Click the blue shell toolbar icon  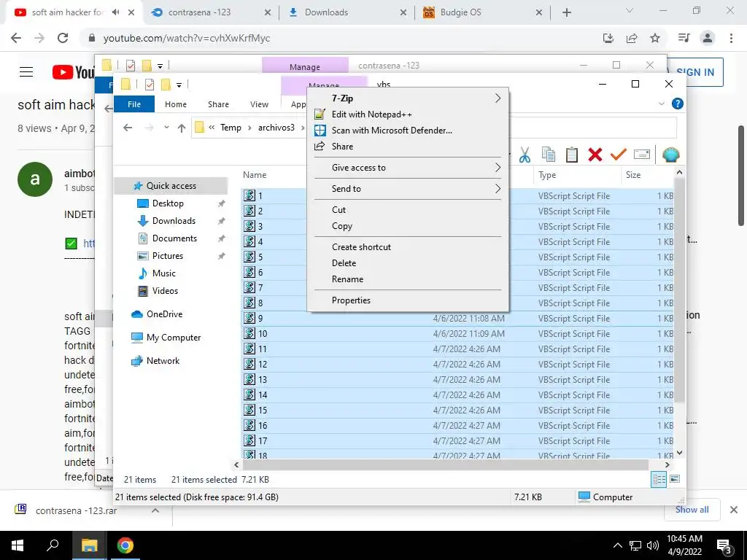[671, 155]
